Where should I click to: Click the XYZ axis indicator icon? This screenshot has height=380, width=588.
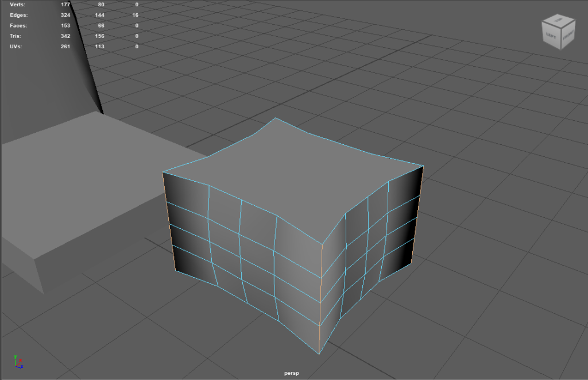tap(18, 361)
